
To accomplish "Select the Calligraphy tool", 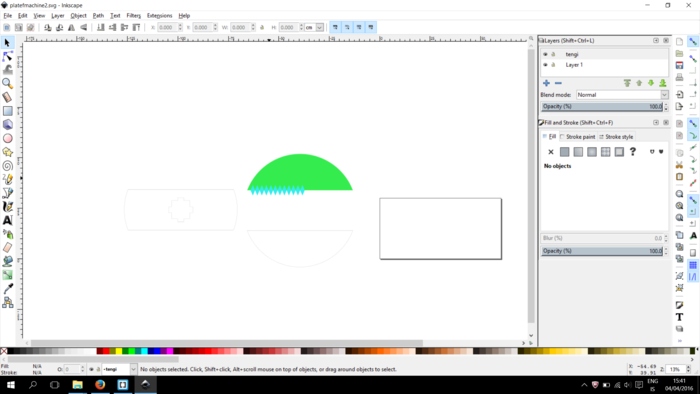I will click(x=7, y=207).
